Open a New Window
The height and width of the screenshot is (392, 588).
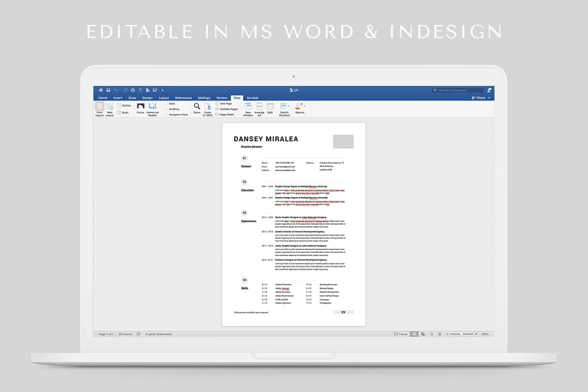(248, 109)
